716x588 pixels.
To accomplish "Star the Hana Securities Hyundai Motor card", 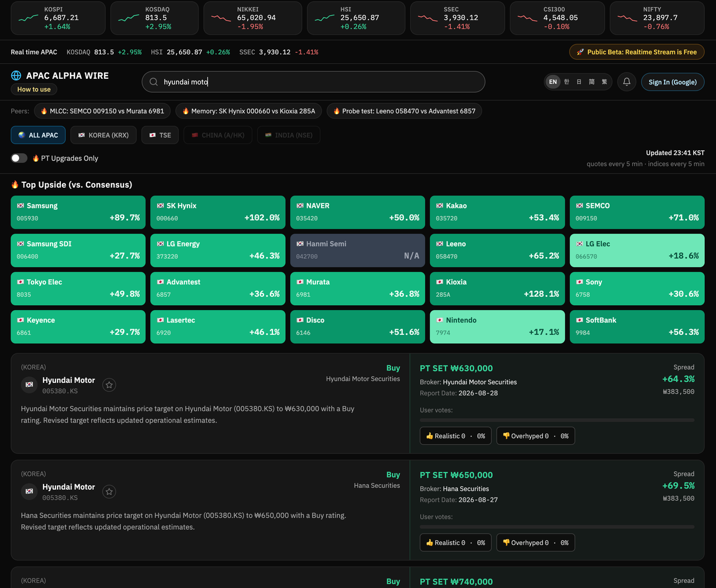I will (x=110, y=491).
